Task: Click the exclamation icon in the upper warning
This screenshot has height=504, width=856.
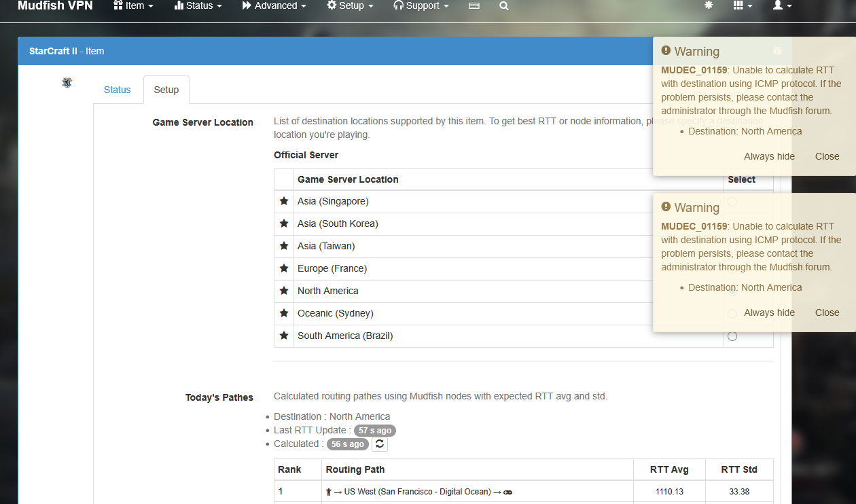Action: (666, 51)
